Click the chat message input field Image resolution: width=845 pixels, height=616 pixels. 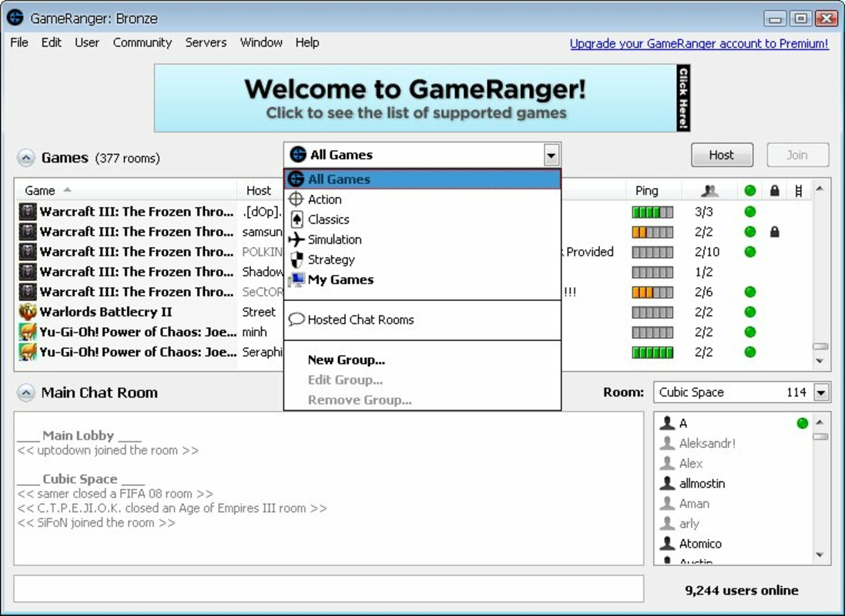pos(329,588)
